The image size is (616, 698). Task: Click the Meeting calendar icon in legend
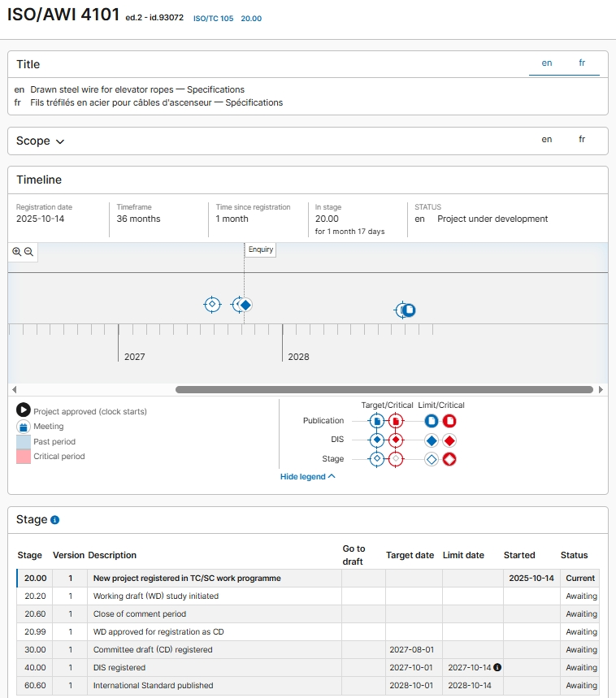[x=24, y=427]
